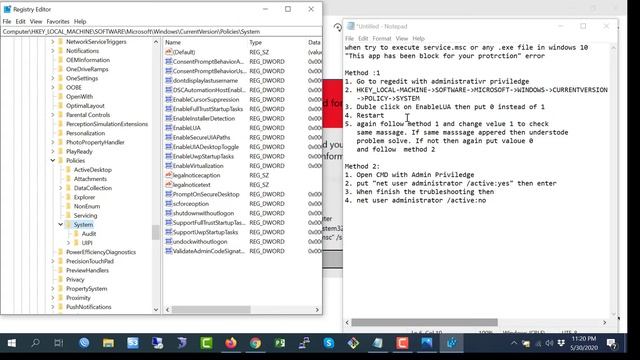640x360 pixels.
Task: Click scroll-up arrow of registry tree
Action: pos(156,42)
